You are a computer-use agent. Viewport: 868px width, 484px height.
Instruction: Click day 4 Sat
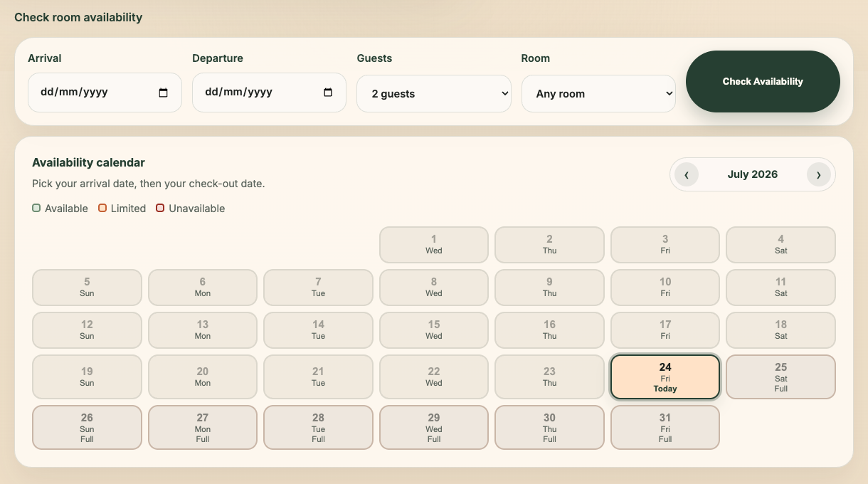(x=780, y=245)
